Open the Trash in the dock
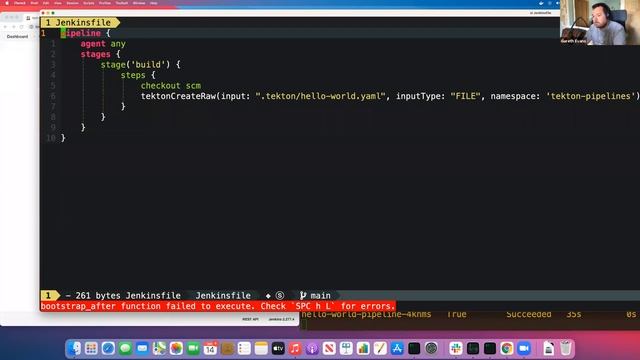 coord(566,349)
